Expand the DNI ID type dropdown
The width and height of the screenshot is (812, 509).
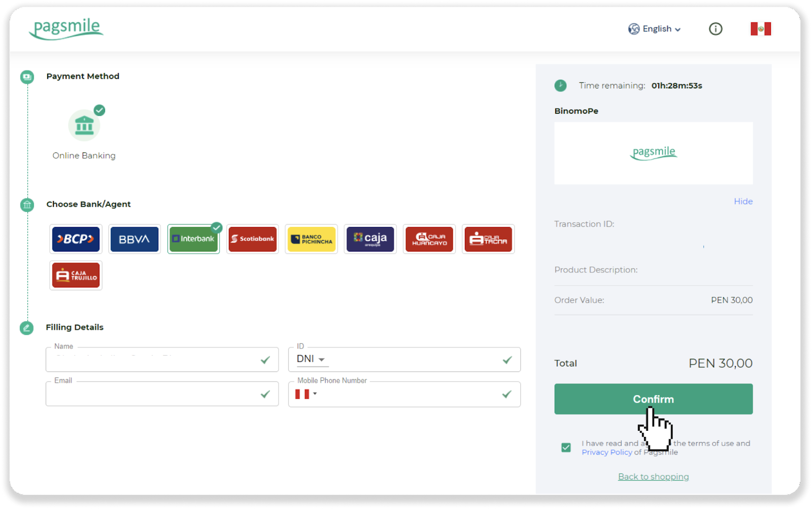click(x=311, y=359)
